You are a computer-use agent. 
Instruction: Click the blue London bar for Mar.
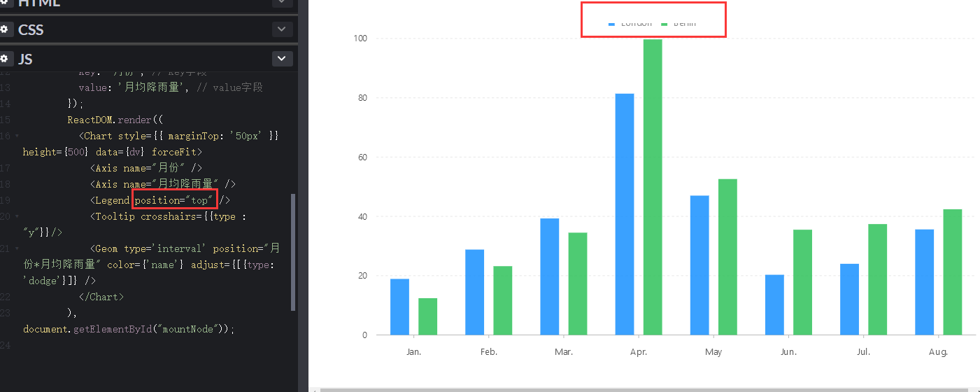[x=550, y=276]
